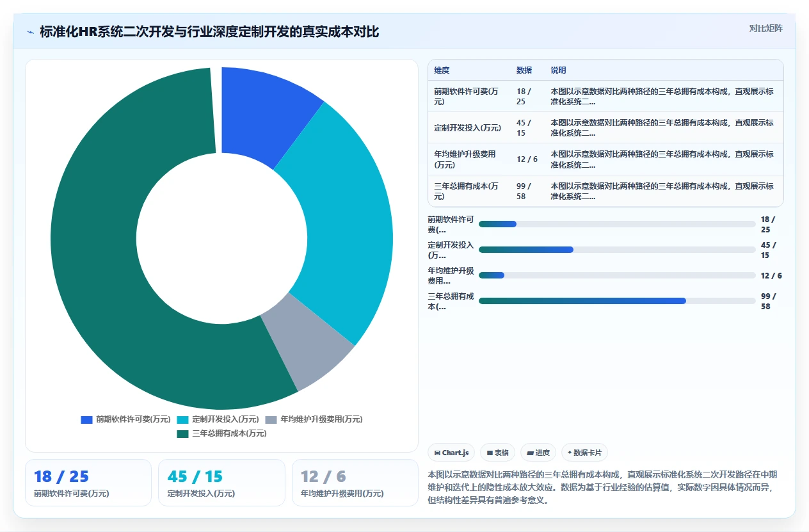Click the 45 / 15 stat card
The image size is (809, 532).
coord(221,483)
